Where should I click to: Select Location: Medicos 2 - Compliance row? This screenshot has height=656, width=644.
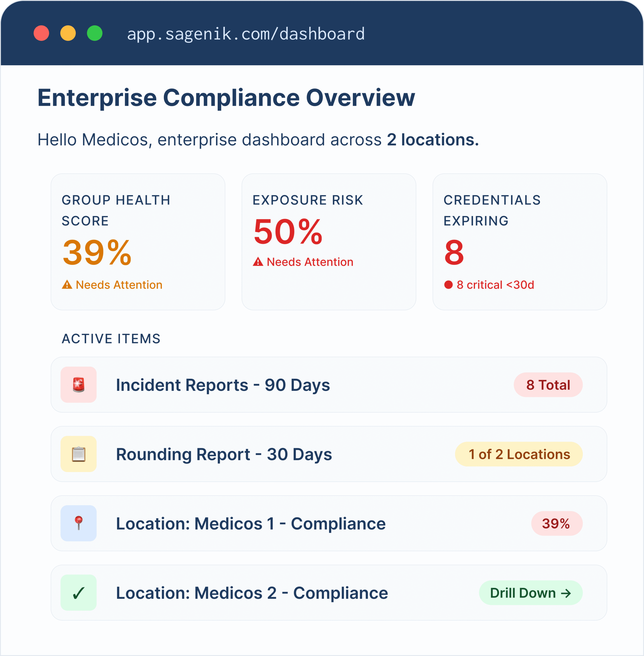[252, 593]
